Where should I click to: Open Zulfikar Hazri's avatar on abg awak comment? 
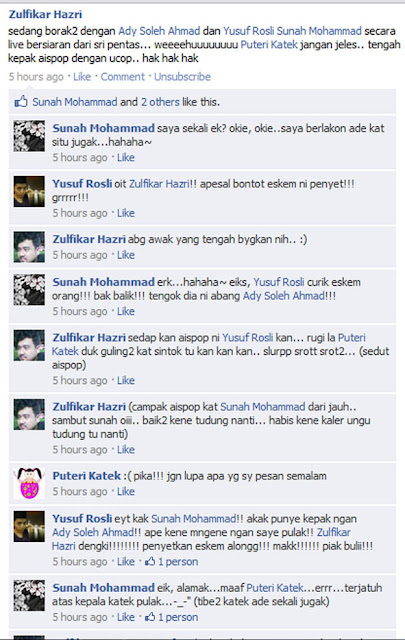pos(29,247)
